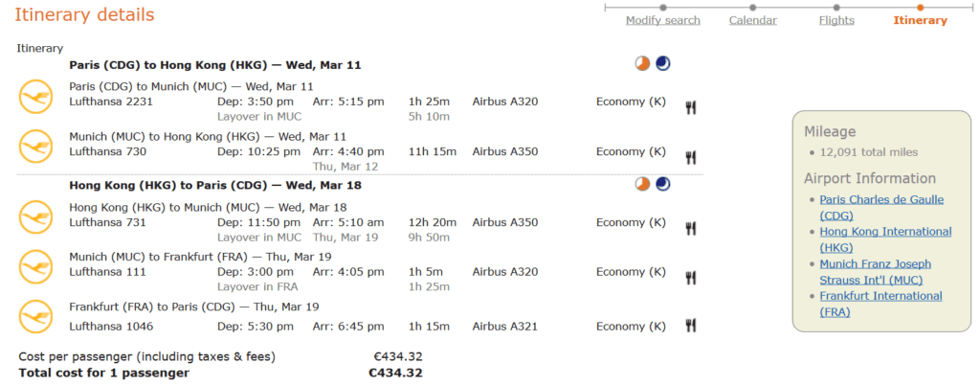Select the Itinerary step

coord(920,20)
